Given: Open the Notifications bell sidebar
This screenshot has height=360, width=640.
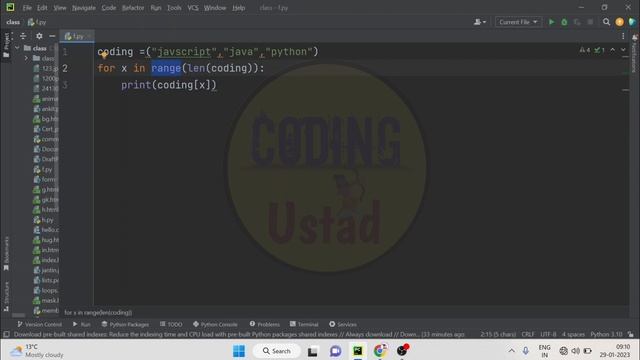Looking at the screenshot, I should click(x=634, y=53).
